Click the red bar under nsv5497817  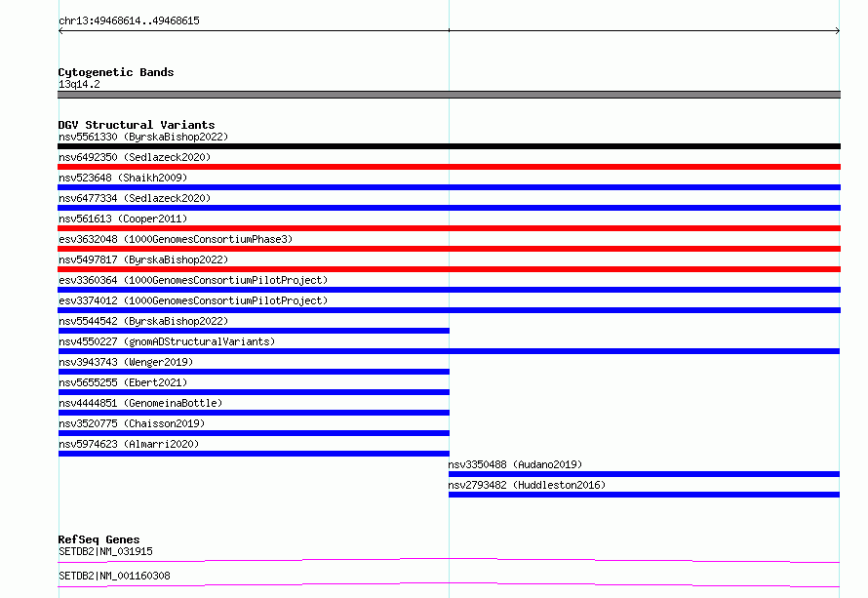click(449, 269)
